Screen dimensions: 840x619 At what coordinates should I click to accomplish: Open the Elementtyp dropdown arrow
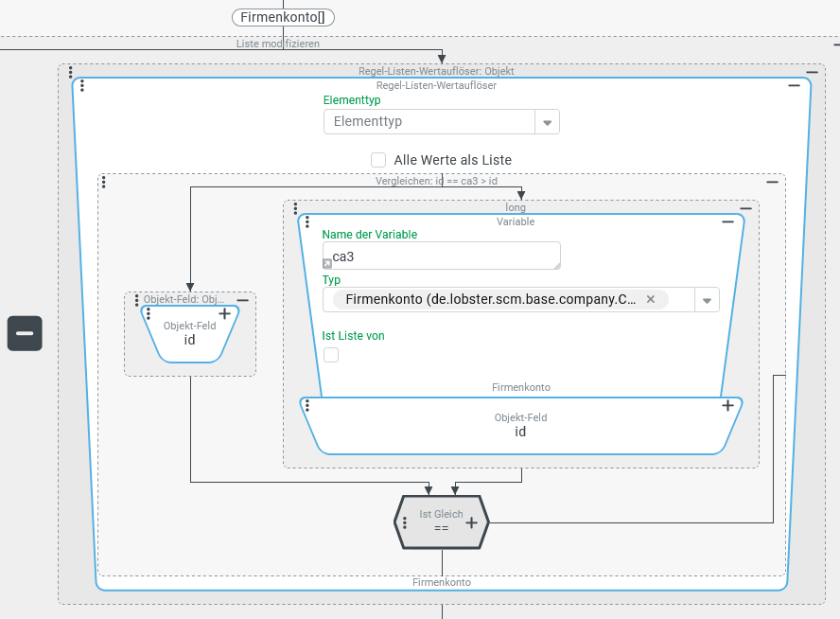[x=547, y=122]
